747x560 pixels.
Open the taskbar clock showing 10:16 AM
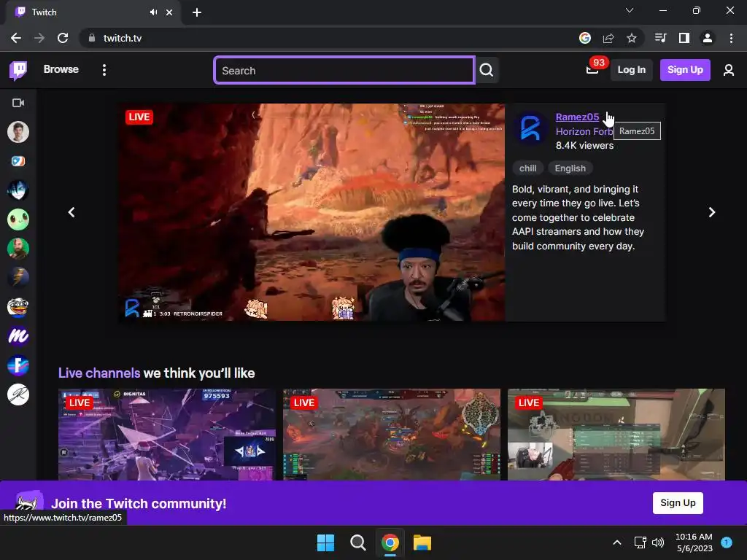[x=694, y=542]
